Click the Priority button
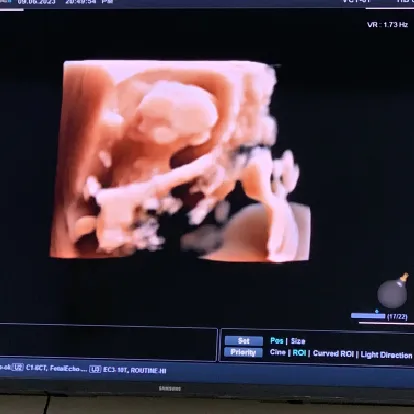This screenshot has width=414, height=414. click(x=243, y=352)
